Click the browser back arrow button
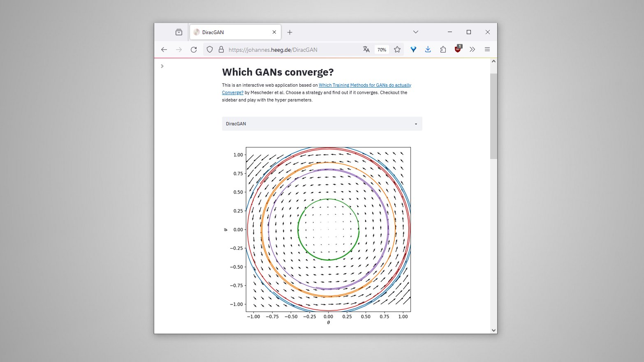This screenshot has height=362, width=644. [164, 50]
